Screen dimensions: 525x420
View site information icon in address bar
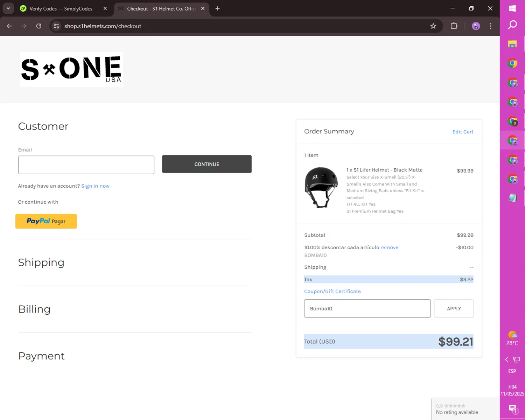(x=56, y=26)
